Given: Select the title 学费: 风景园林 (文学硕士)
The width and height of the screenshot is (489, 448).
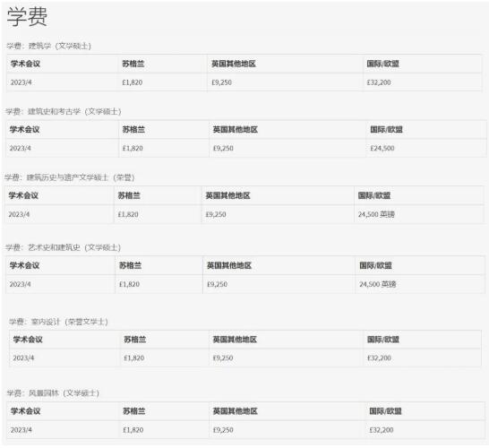Looking at the screenshot, I should click(x=53, y=393).
